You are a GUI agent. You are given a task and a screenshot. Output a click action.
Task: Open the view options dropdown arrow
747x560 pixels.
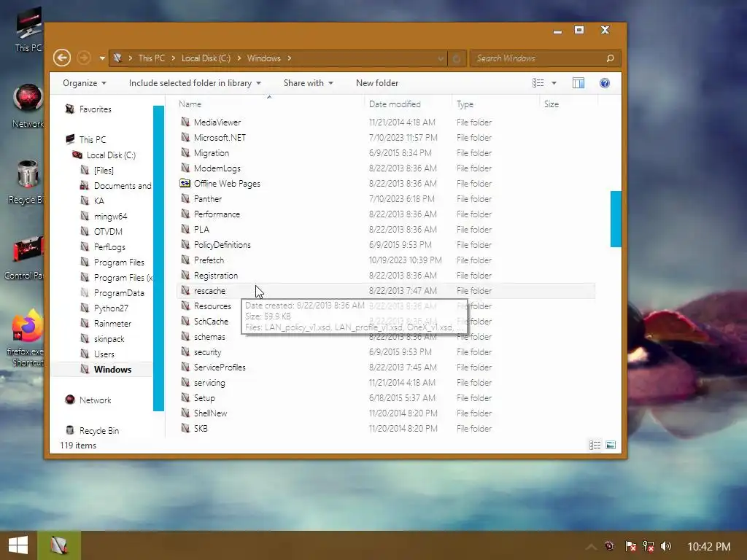point(554,83)
